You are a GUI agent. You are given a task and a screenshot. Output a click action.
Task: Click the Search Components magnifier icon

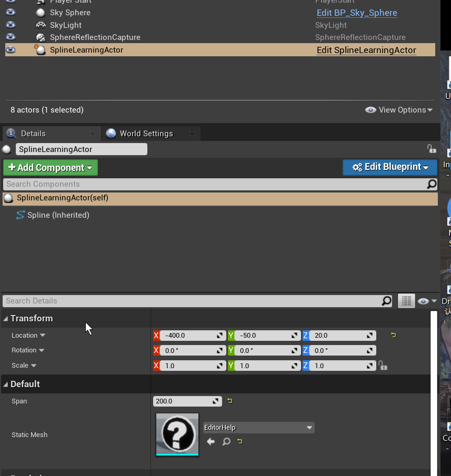pos(432,184)
